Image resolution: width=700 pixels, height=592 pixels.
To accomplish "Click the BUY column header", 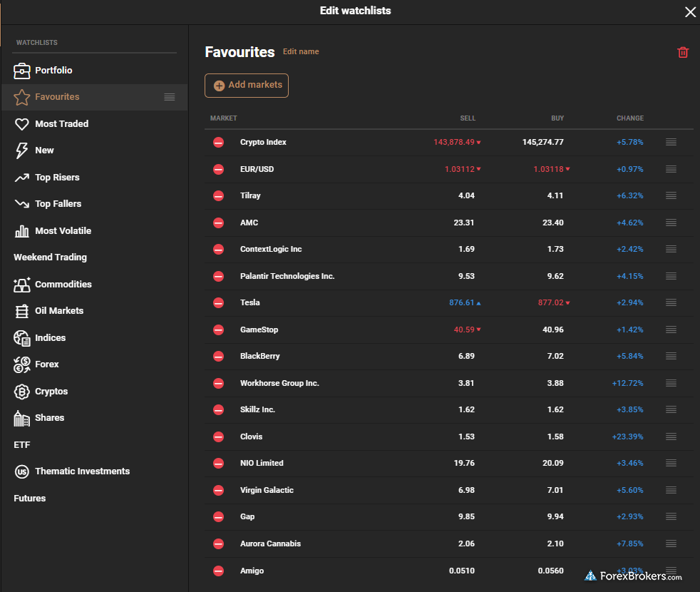I will tap(557, 118).
